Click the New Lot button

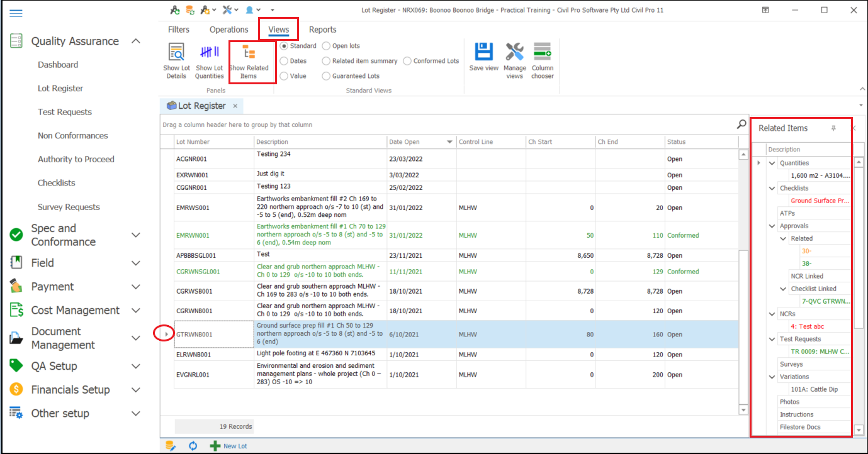[x=228, y=446]
